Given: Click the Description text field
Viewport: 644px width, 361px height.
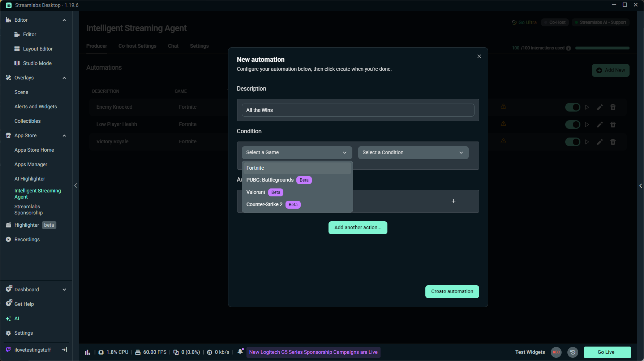Looking at the screenshot, I should 357,110.
